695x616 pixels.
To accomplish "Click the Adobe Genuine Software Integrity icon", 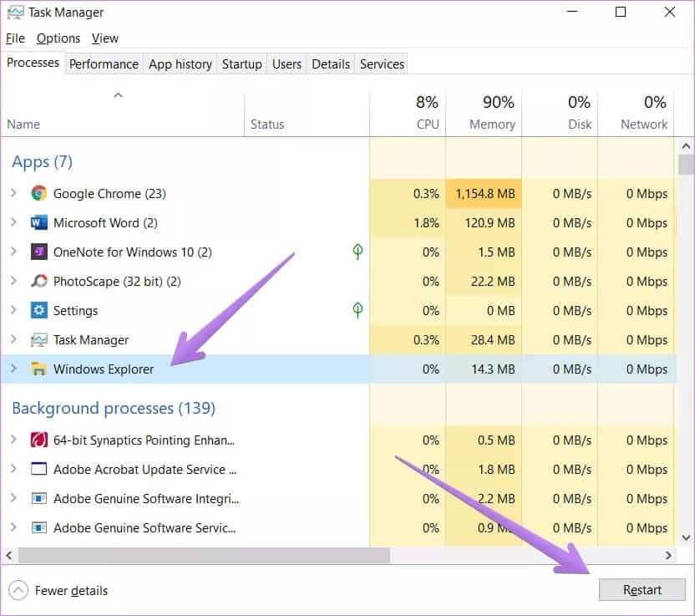I will (38, 498).
